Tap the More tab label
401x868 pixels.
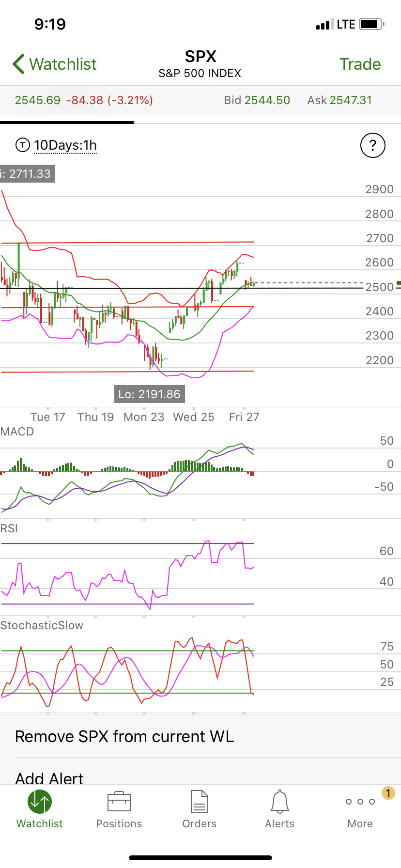[360, 823]
